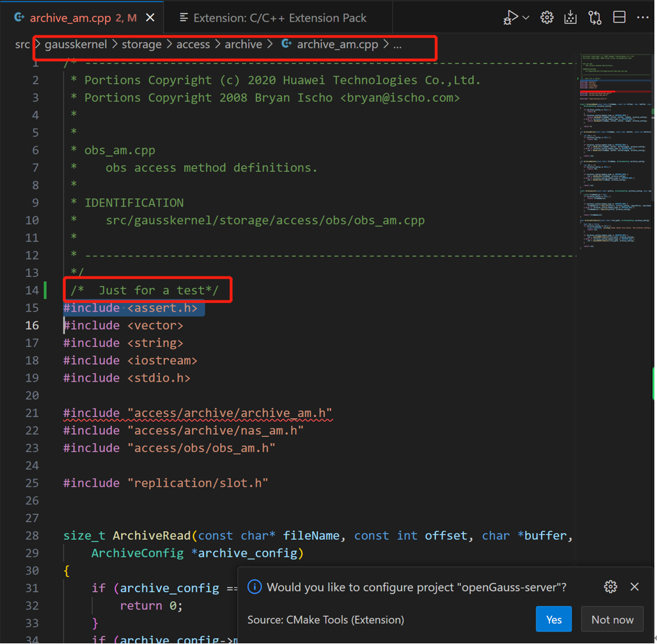Select the archive breadcrumb segment
Image resolution: width=657 pixels, height=644 pixels.
click(x=243, y=45)
